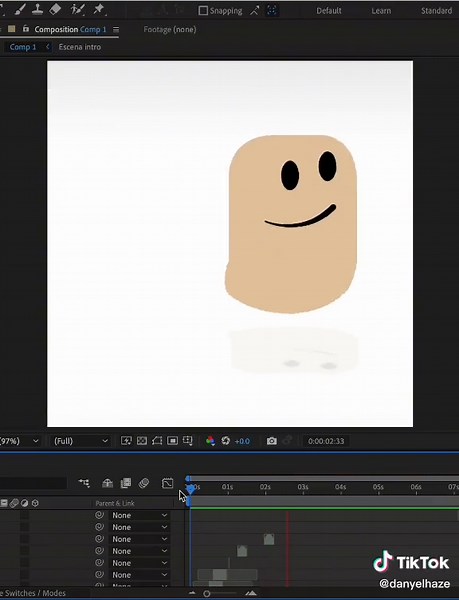Toggle the transparency grid icon
Screen dimensions: 459x600
click(x=142, y=441)
